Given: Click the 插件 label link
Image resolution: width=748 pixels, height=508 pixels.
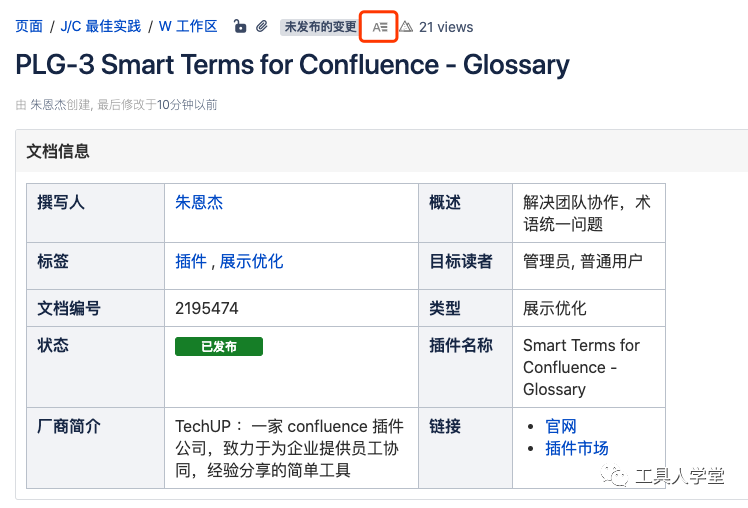Looking at the screenshot, I should pyautogui.click(x=191, y=261).
